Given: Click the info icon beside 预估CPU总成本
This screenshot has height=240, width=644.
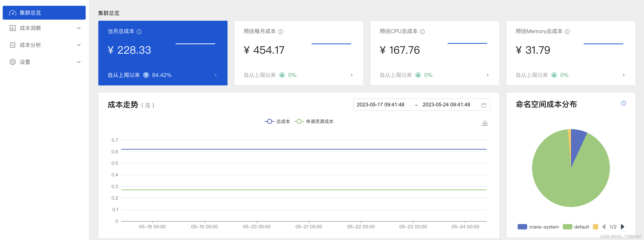Looking at the screenshot, I should tap(422, 32).
